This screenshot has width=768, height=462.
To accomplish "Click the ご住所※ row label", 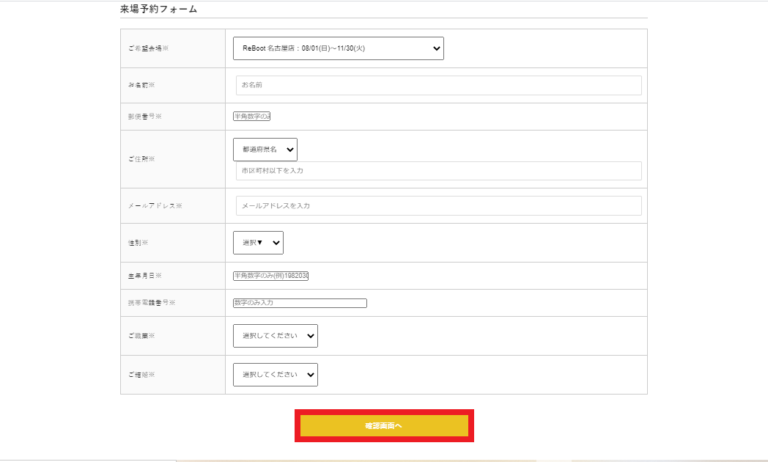I will click(x=141, y=159).
